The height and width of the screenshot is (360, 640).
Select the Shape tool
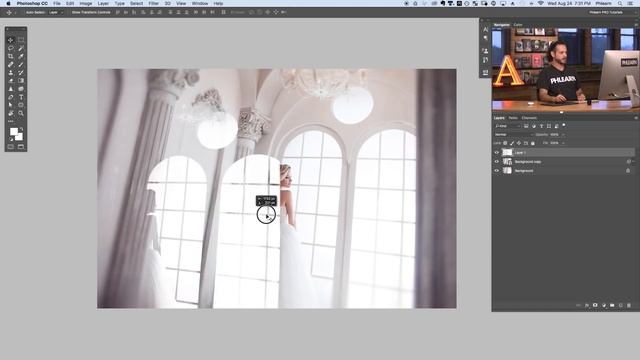[21, 105]
